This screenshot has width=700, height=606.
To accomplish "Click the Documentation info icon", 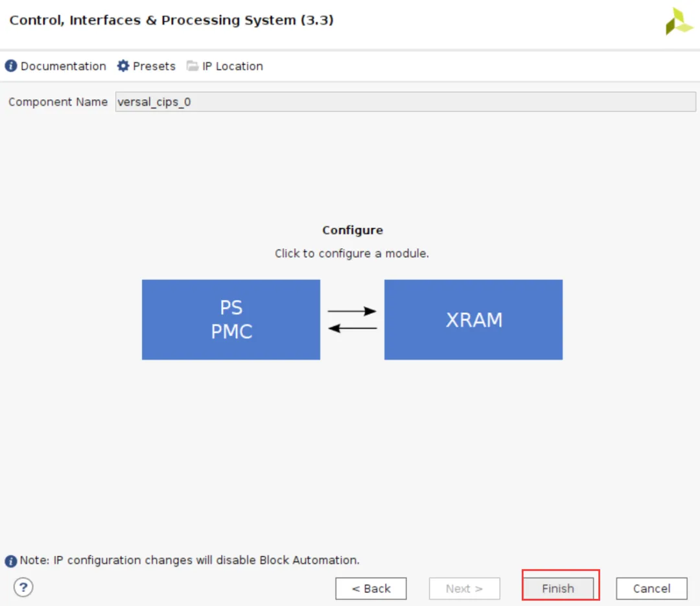I will pos(11,66).
